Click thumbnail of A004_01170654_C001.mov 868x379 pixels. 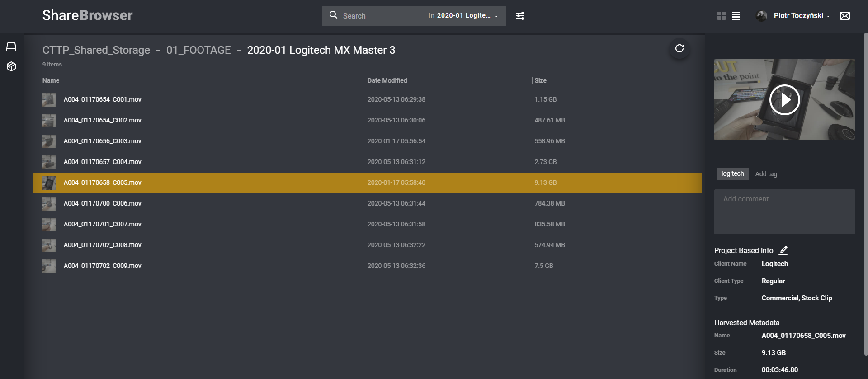pyautogui.click(x=49, y=99)
